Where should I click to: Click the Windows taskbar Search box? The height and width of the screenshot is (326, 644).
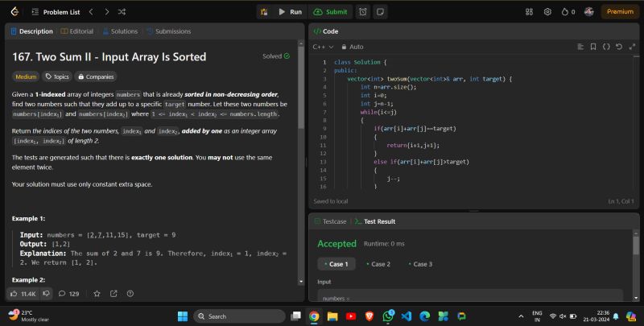click(x=237, y=316)
